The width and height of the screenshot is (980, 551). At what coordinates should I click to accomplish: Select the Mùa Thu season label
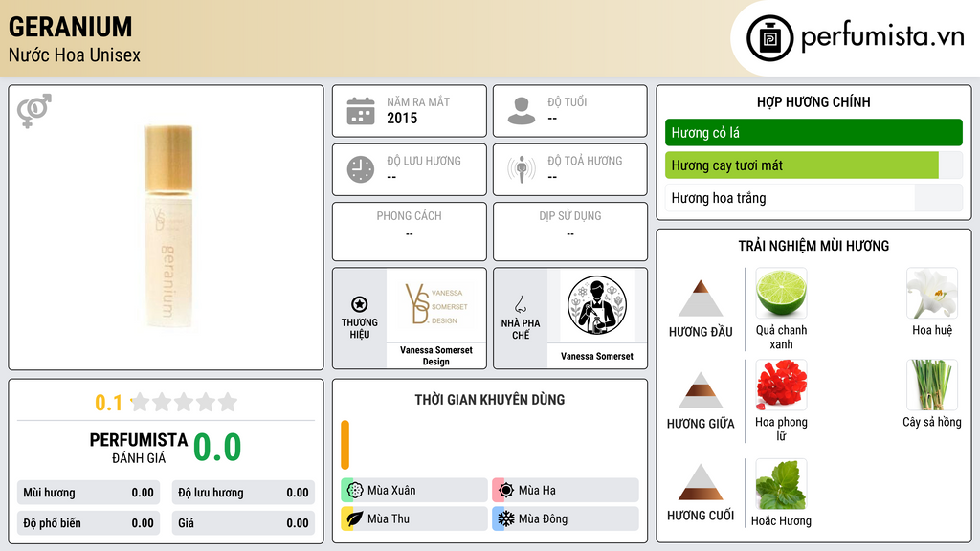(389, 518)
